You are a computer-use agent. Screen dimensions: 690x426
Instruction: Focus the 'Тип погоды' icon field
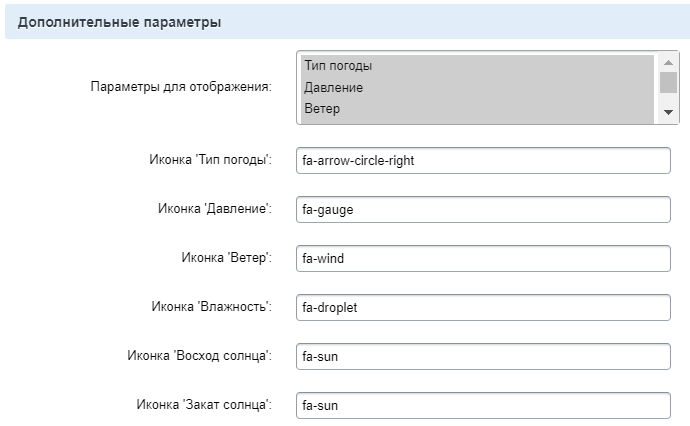point(483,161)
